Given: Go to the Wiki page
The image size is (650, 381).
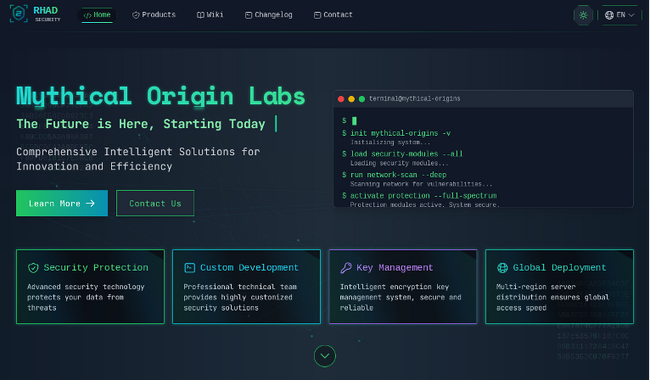Looking at the screenshot, I should [210, 15].
